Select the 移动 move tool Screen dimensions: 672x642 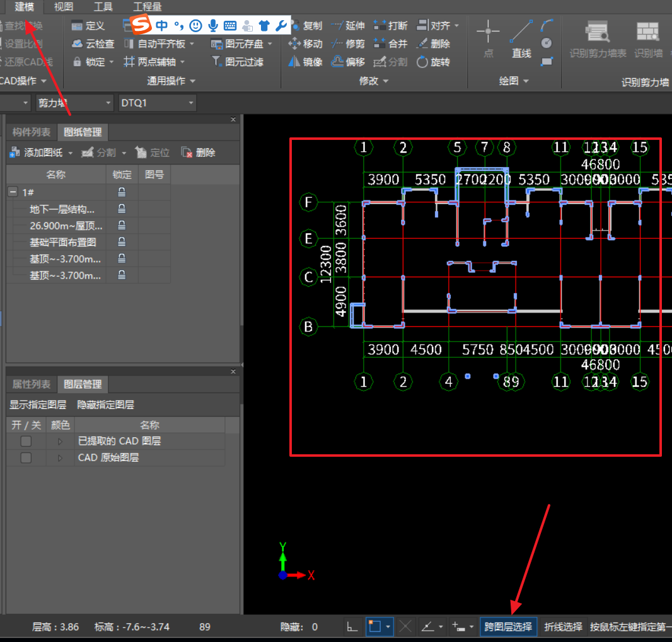tap(305, 43)
